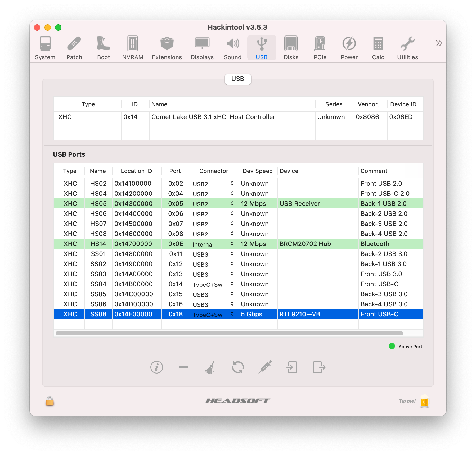Open the Disks toolbar section
This screenshot has height=455, width=476.
click(x=291, y=48)
